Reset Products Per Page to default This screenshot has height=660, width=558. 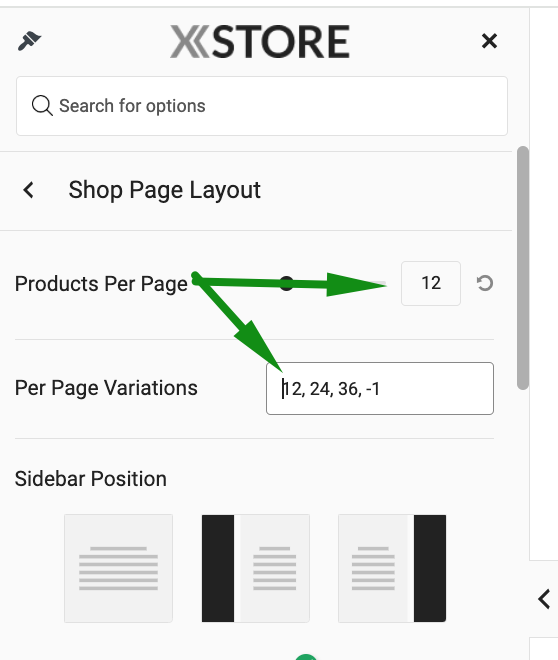point(485,283)
